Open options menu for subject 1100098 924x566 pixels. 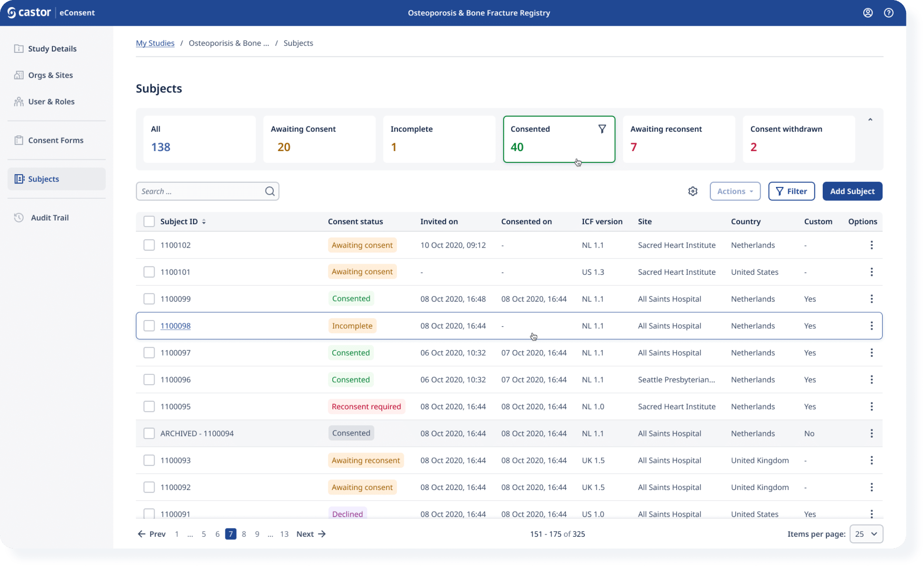tap(872, 326)
